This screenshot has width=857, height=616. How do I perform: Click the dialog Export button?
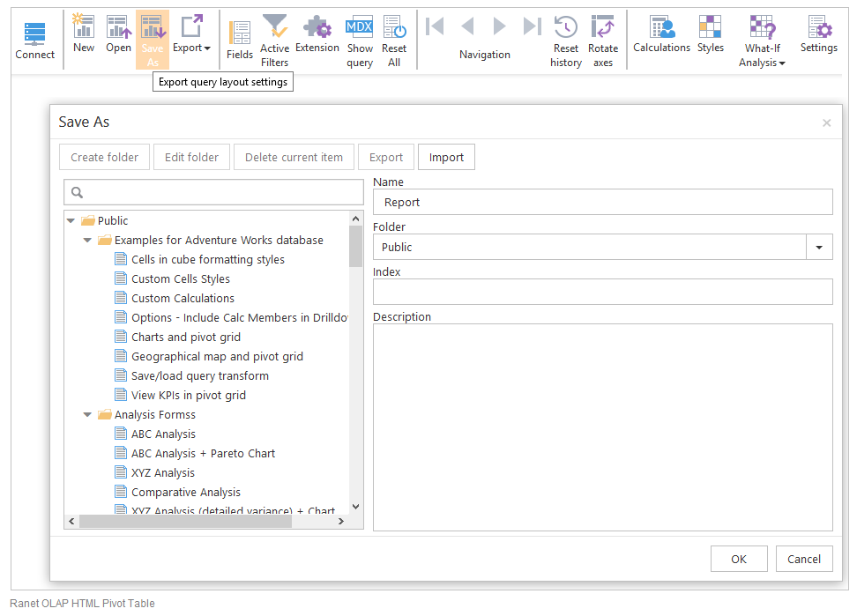point(386,157)
